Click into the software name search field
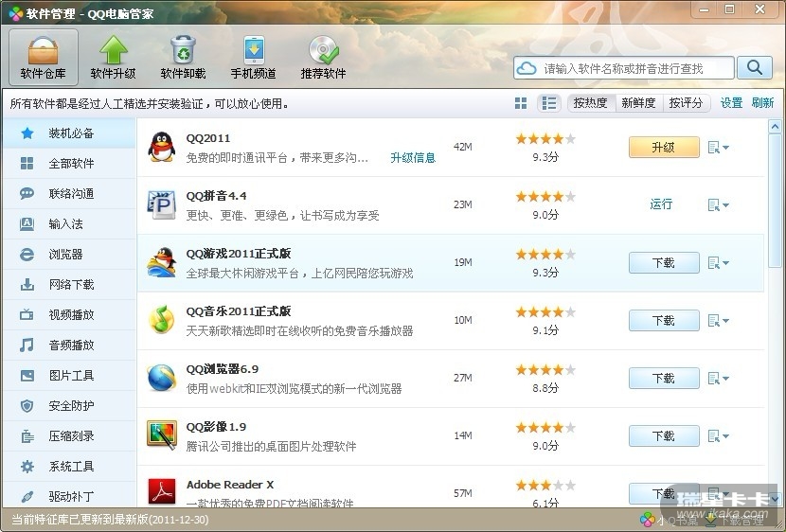 624,67
